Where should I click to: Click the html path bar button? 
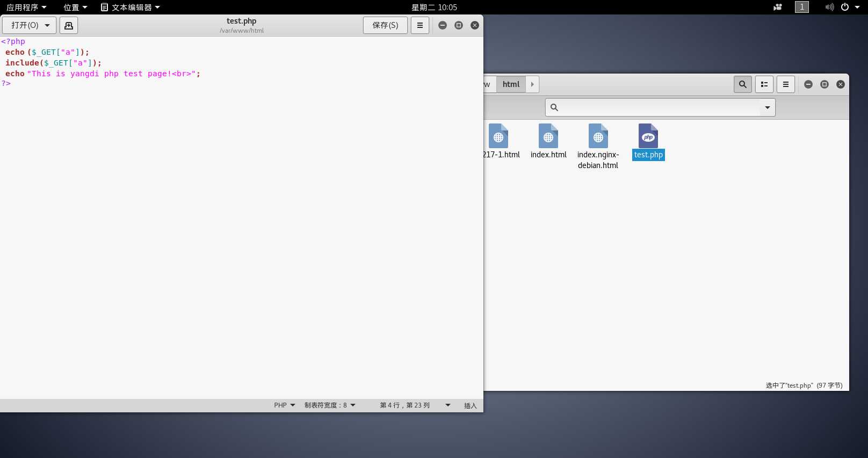pos(511,84)
